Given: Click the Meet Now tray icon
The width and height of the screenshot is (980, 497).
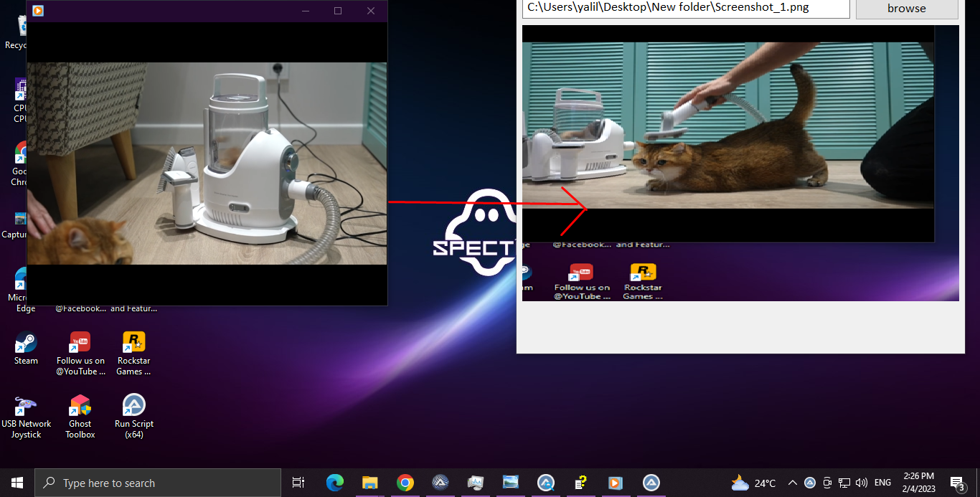Looking at the screenshot, I should tap(827, 483).
